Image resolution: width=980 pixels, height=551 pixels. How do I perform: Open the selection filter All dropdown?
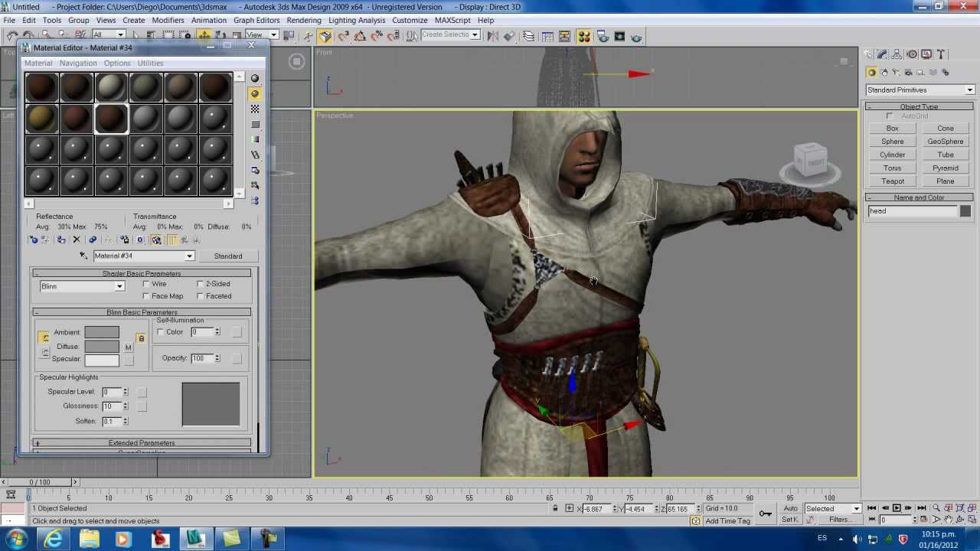click(x=109, y=34)
